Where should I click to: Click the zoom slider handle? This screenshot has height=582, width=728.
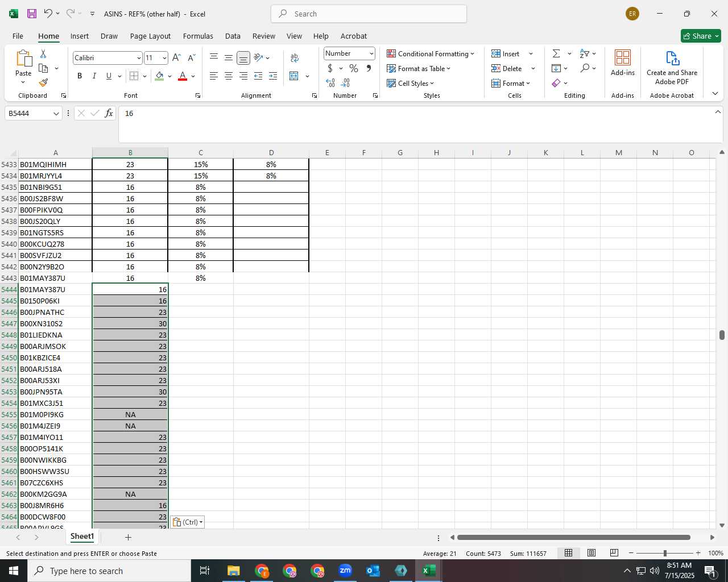click(665, 553)
